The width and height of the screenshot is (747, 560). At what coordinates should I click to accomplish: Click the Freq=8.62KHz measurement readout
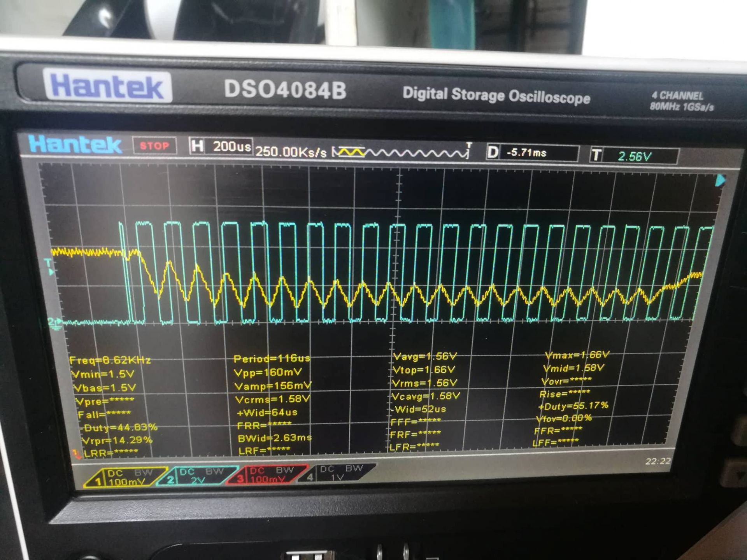click(110, 360)
